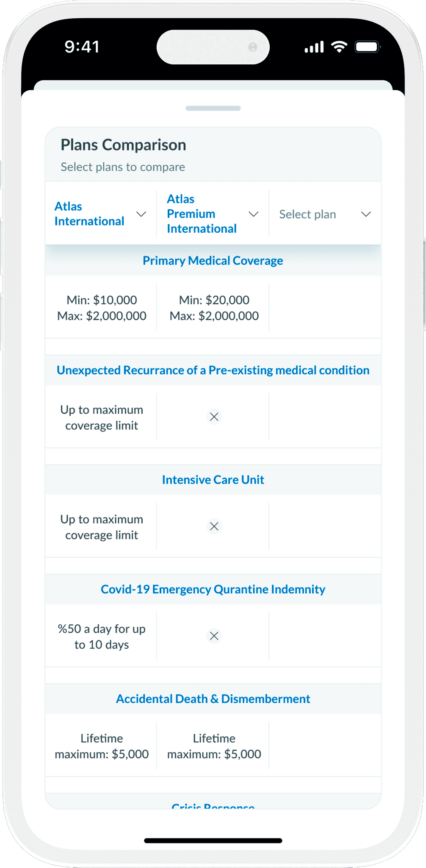Tap the Intensive Care Unit section header

213,480
